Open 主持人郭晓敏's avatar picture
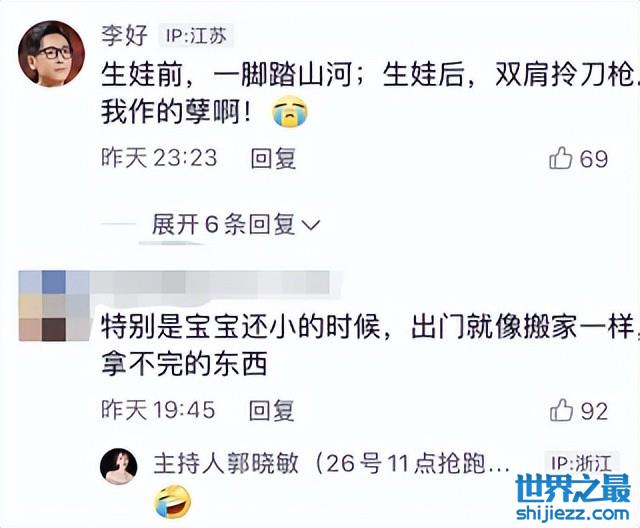This screenshot has width=640, height=528. [119, 466]
